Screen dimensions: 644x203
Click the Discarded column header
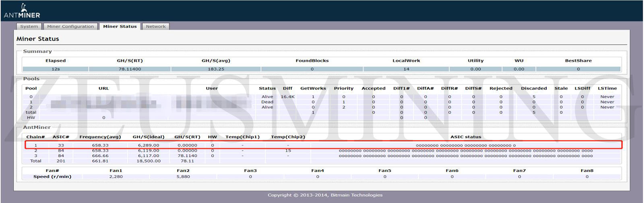pos(534,88)
